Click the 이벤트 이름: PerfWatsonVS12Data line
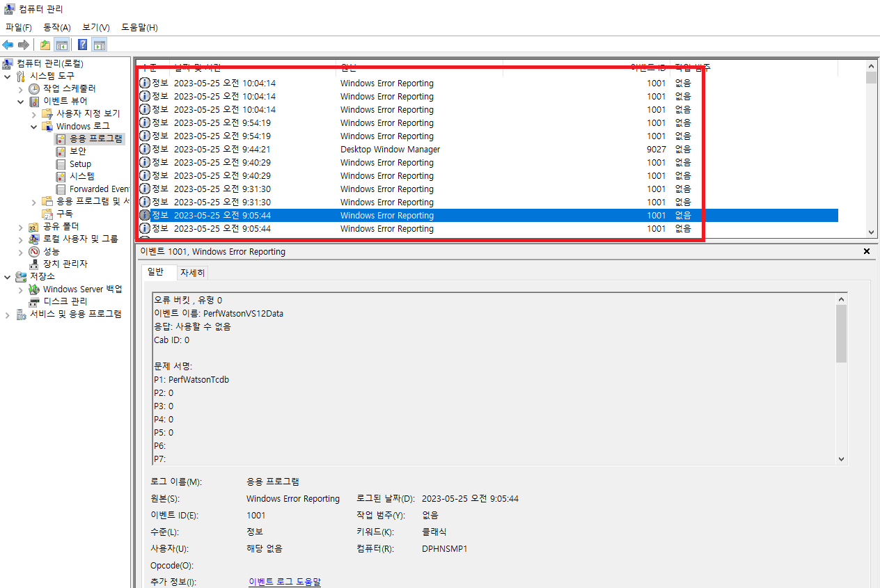 pyautogui.click(x=219, y=313)
